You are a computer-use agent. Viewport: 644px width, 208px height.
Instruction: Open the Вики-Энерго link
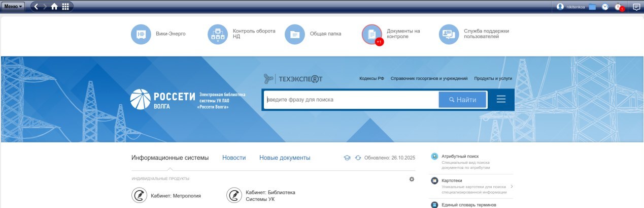coord(171,34)
